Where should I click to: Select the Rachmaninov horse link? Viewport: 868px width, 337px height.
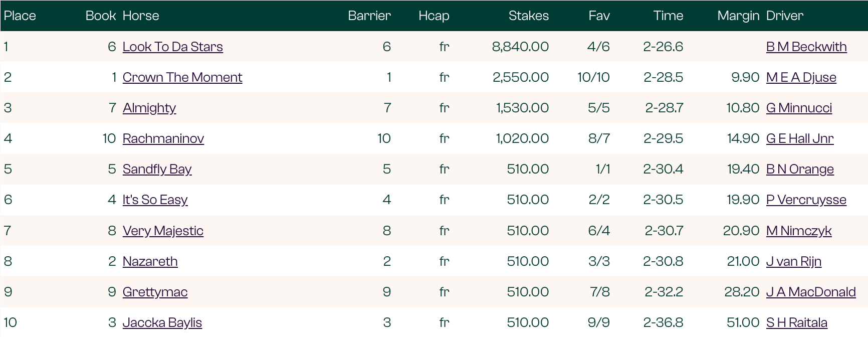tap(163, 138)
